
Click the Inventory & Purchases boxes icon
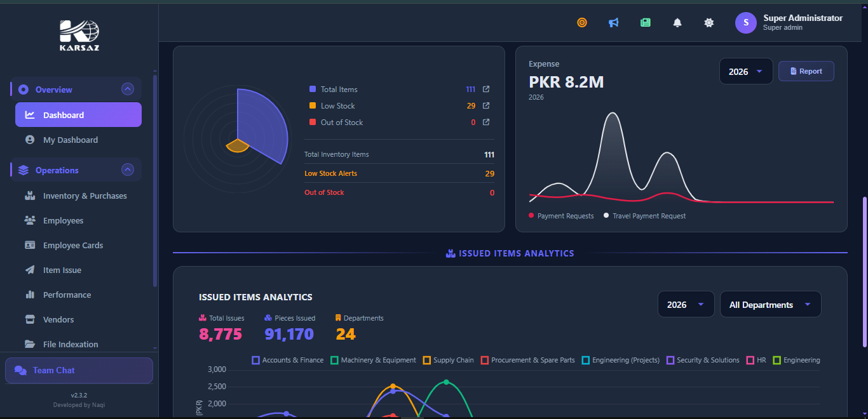click(x=30, y=196)
